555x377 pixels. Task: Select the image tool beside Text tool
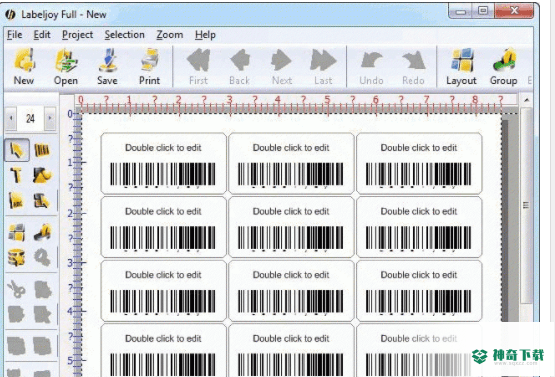click(x=42, y=175)
